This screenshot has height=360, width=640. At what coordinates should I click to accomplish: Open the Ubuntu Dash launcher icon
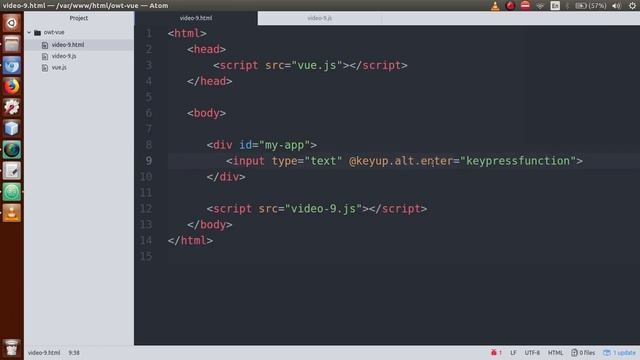tap(11, 23)
